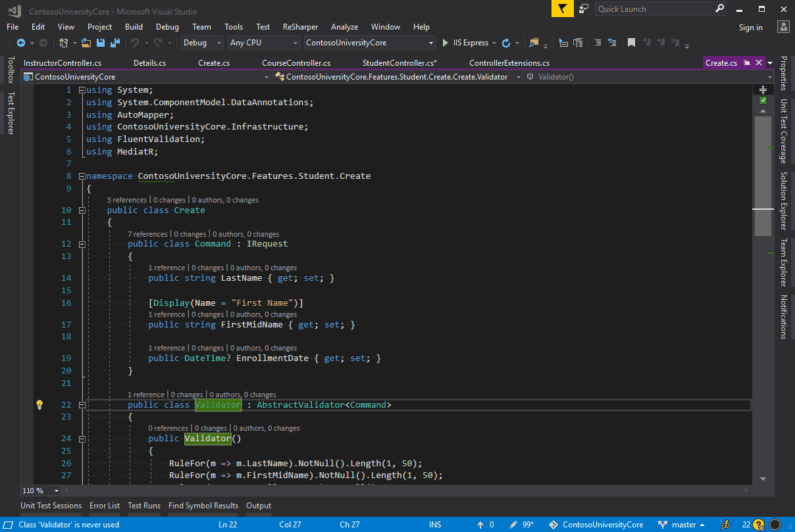Viewport: 795px width, 532px height.
Task: Open the Any CPU platform dropdown
Action: pos(264,43)
